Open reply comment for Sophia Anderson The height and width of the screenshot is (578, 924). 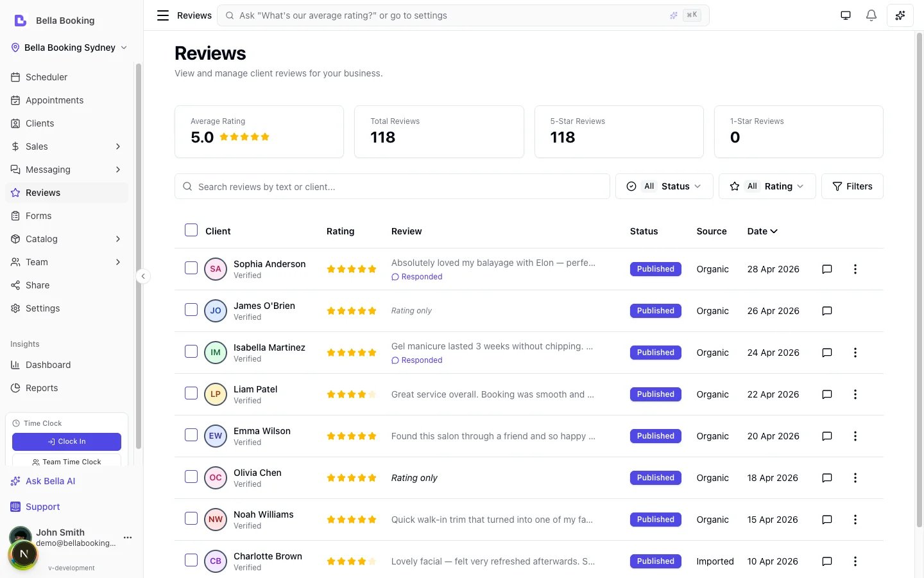(x=827, y=269)
